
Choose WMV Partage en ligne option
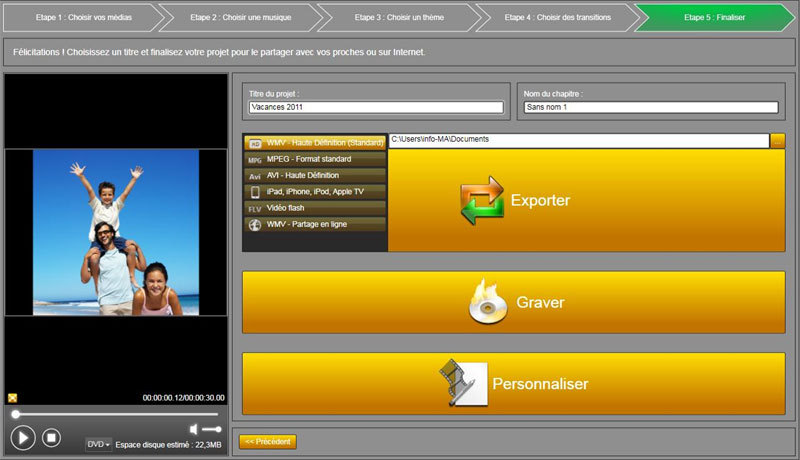coord(315,224)
